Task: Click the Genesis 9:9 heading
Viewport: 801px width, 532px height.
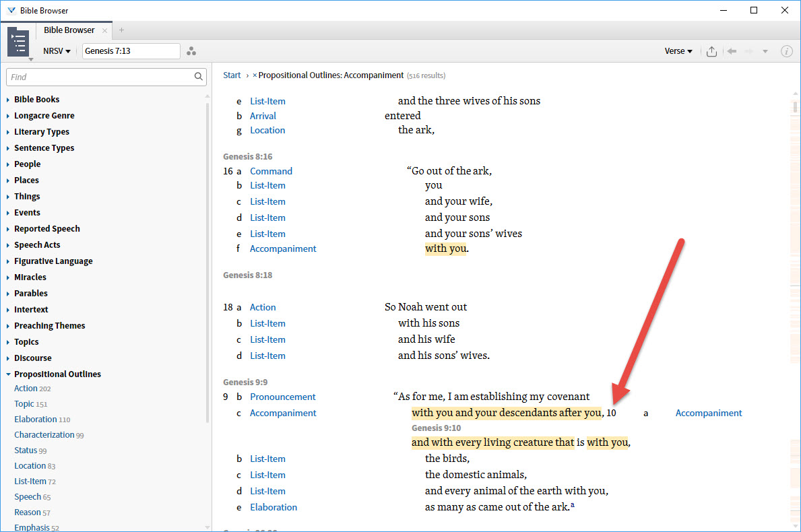Action: pos(245,383)
